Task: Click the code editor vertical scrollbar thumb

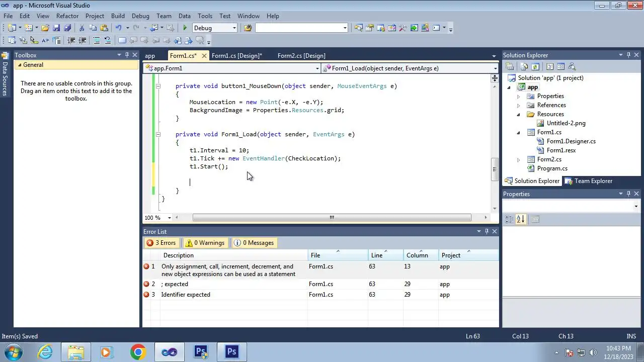Action: pos(494,169)
